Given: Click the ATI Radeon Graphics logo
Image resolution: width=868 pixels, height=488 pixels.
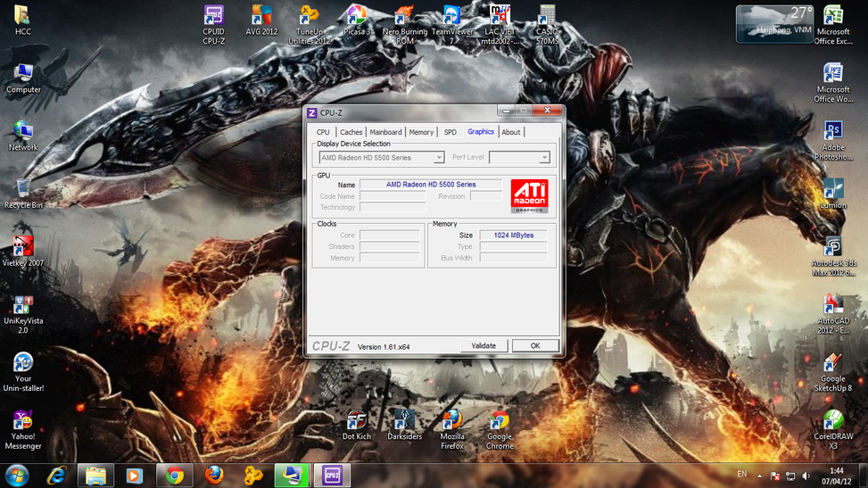Looking at the screenshot, I should pos(529,196).
